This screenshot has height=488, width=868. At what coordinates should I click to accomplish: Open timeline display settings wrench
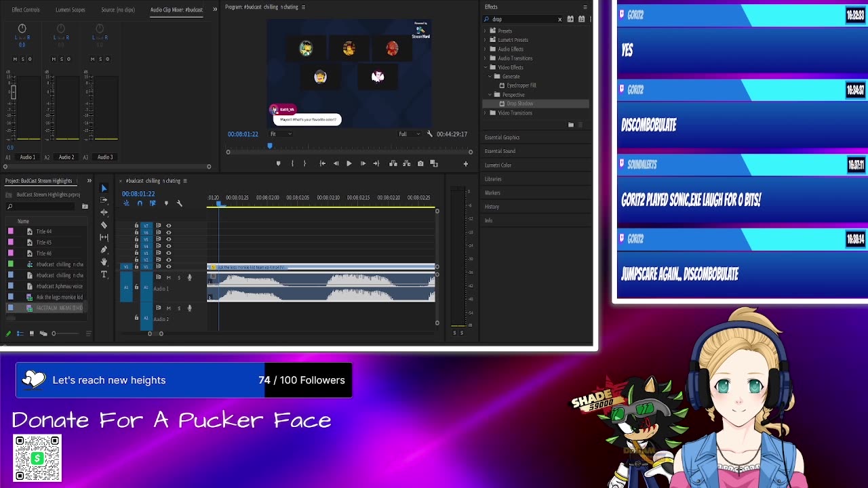click(x=179, y=203)
